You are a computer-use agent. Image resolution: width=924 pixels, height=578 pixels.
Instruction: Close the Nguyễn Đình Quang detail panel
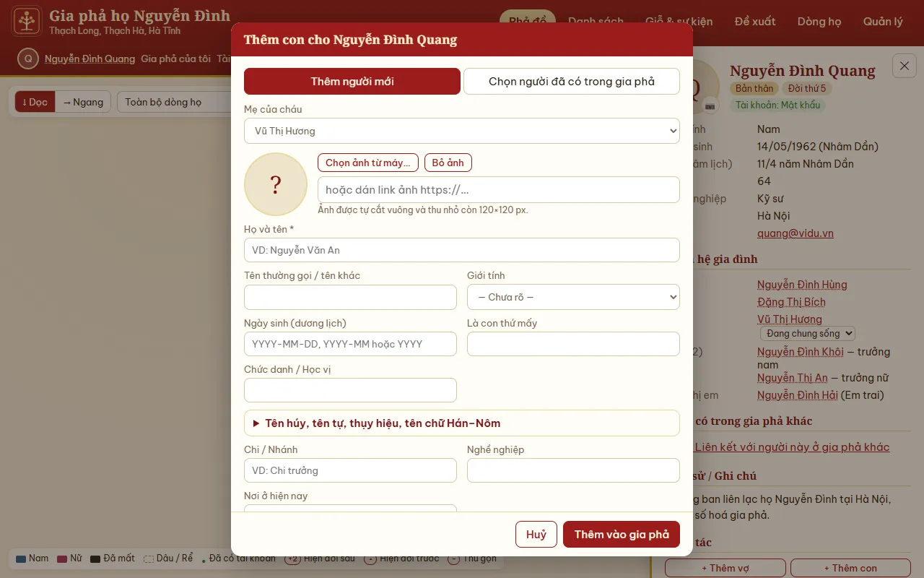905,66
